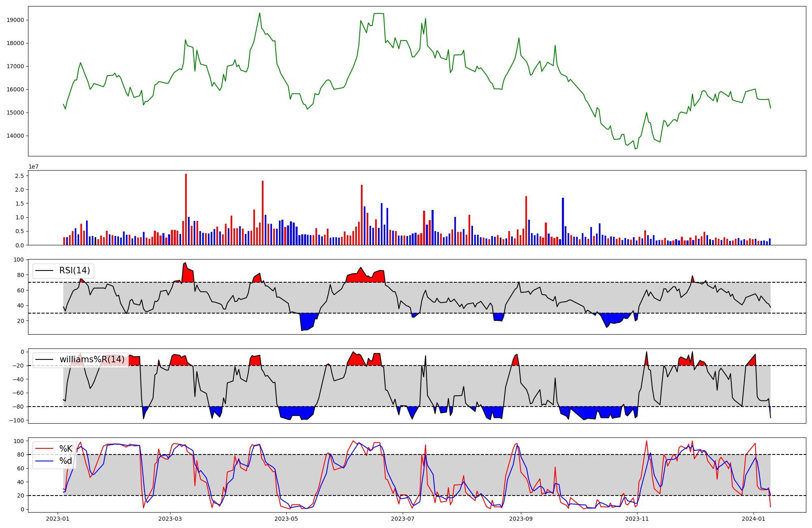Click the 2024-01 x-axis date label

[753, 519]
